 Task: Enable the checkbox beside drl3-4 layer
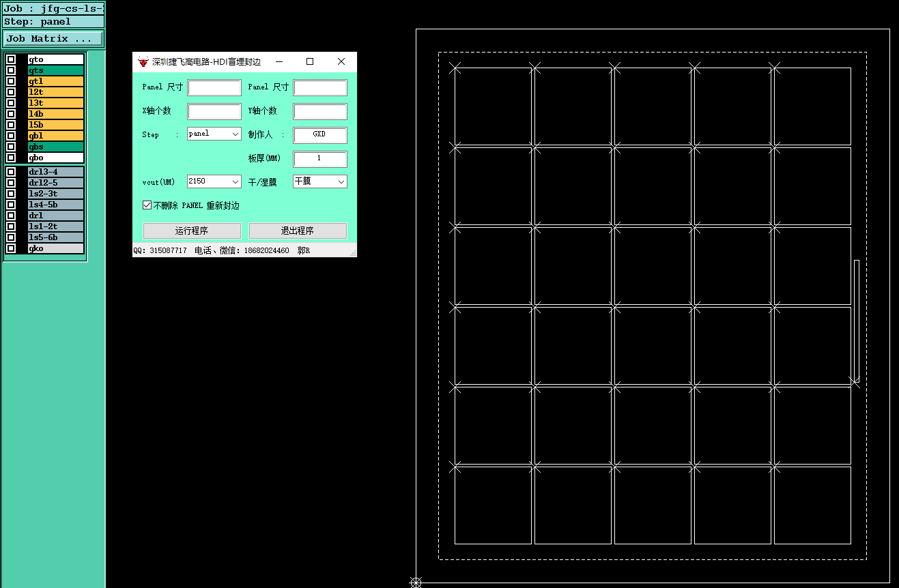click(x=11, y=172)
